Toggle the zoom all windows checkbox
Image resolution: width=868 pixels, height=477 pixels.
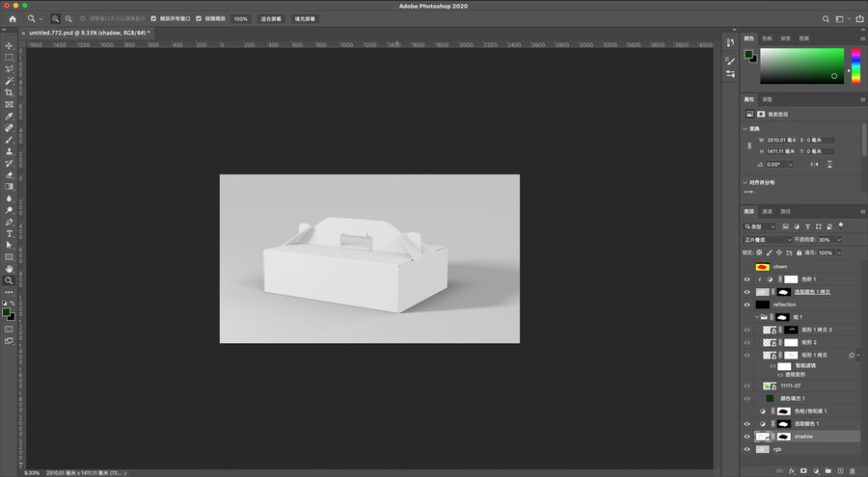point(153,19)
